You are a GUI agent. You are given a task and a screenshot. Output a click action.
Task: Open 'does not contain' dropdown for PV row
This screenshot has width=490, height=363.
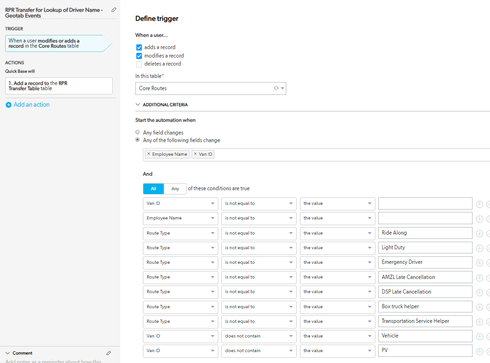[x=259, y=351]
